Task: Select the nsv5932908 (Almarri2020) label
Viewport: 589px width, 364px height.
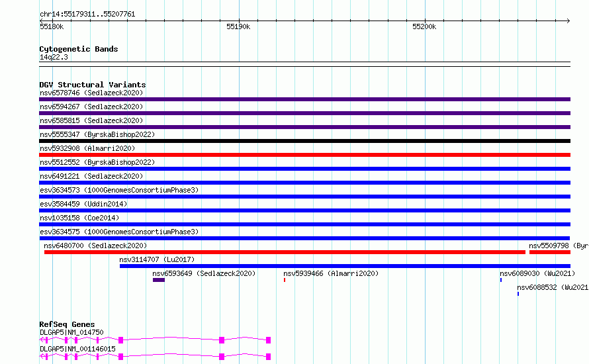Action: (87, 148)
